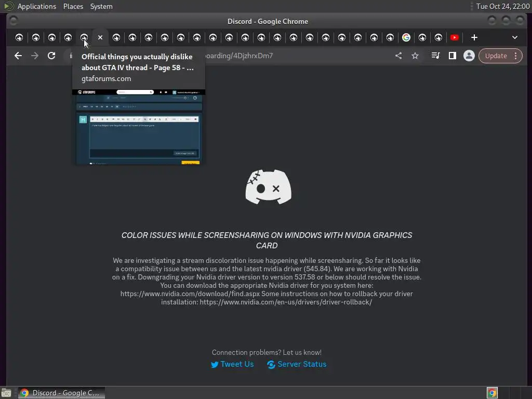Click the Server Status icon

click(271, 365)
